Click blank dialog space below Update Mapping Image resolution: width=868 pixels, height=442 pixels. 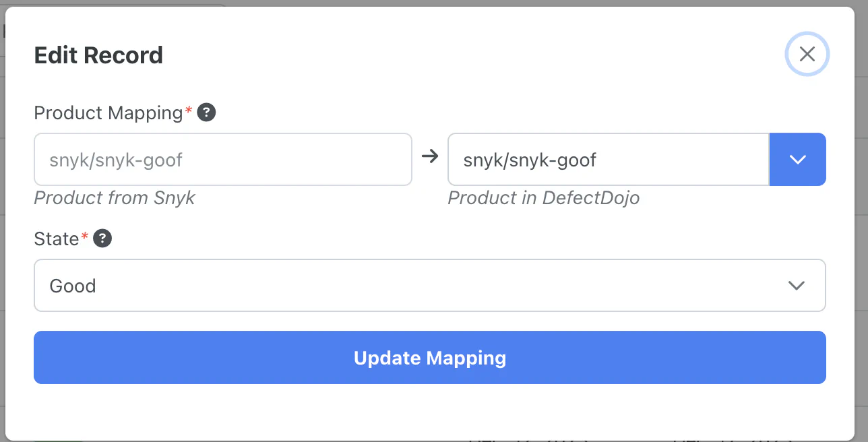(430, 411)
